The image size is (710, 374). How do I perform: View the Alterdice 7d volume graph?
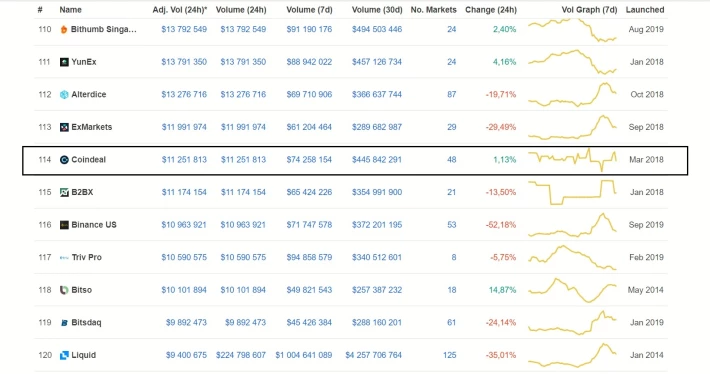(572, 95)
